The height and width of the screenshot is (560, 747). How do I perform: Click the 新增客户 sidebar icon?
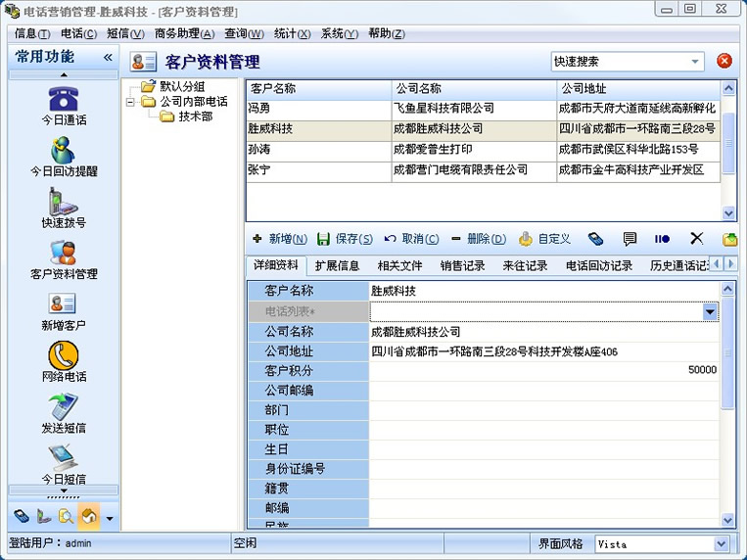pos(64,305)
